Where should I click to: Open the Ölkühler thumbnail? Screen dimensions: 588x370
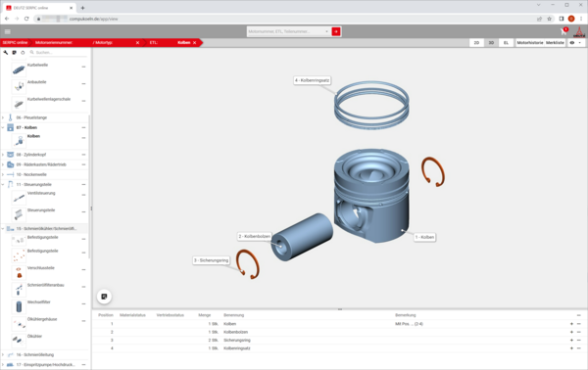19,341
